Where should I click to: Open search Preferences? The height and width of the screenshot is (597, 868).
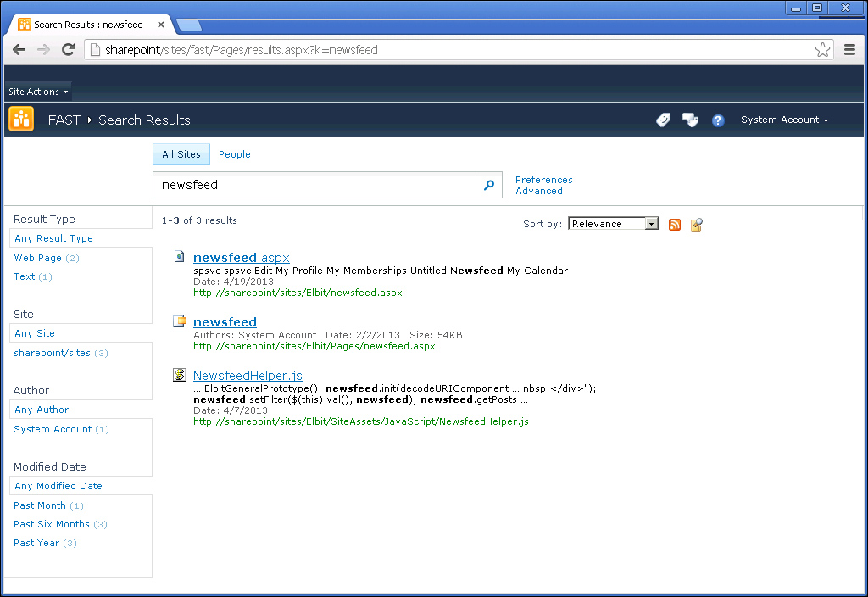(543, 180)
